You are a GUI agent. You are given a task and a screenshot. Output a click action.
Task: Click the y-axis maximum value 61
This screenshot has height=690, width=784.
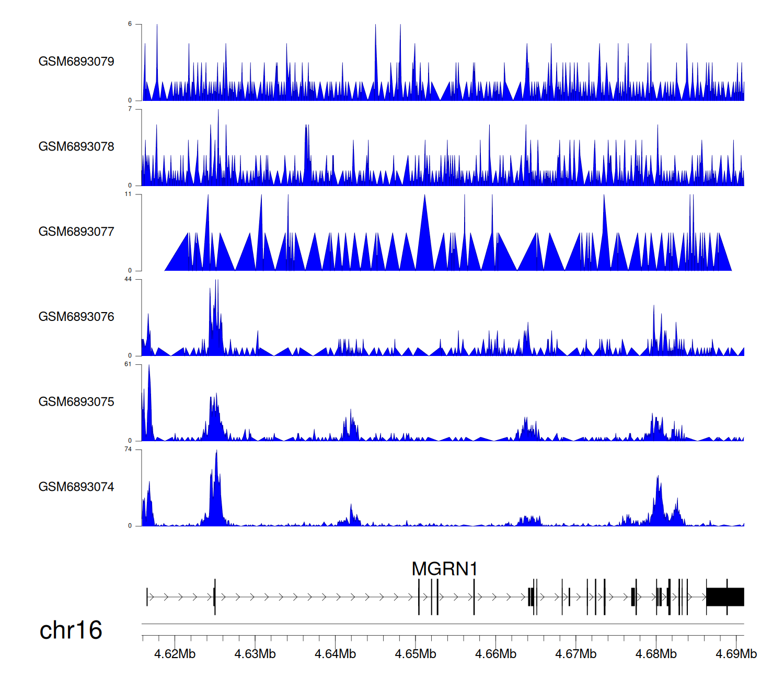click(128, 364)
